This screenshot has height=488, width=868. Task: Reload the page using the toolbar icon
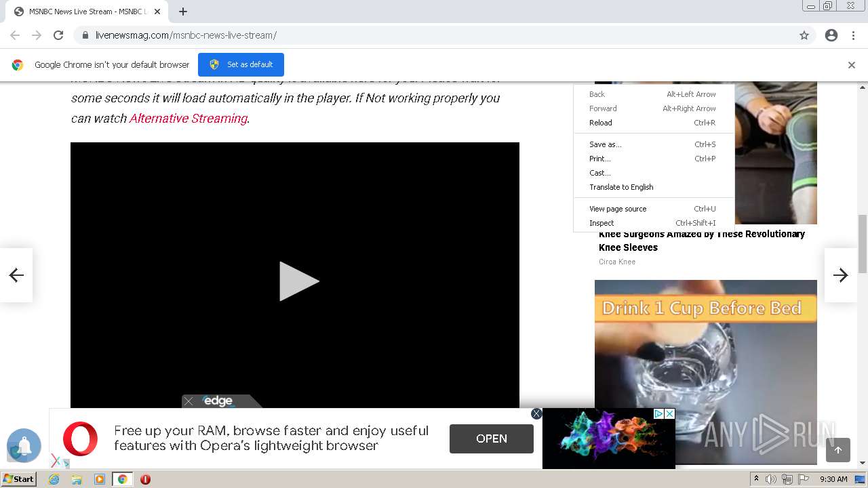58,35
